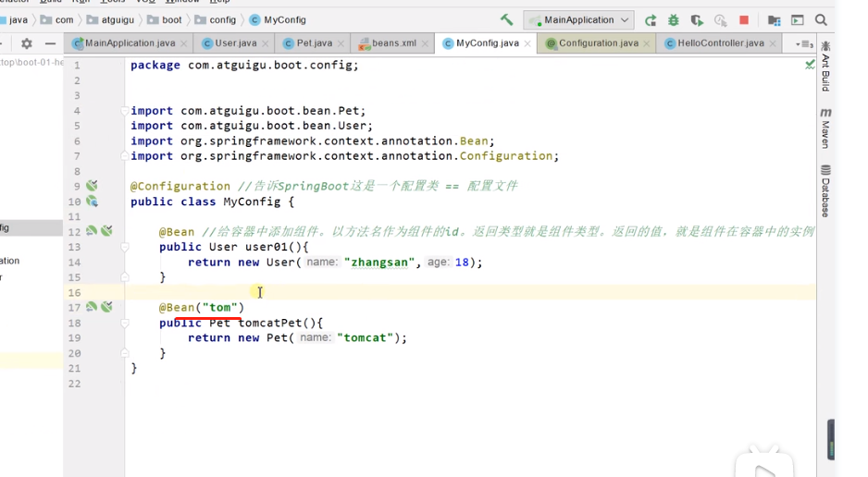Click the run anything window icon
Viewport: 868px width, 477px height.
pyautogui.click(x=797, y=20)
